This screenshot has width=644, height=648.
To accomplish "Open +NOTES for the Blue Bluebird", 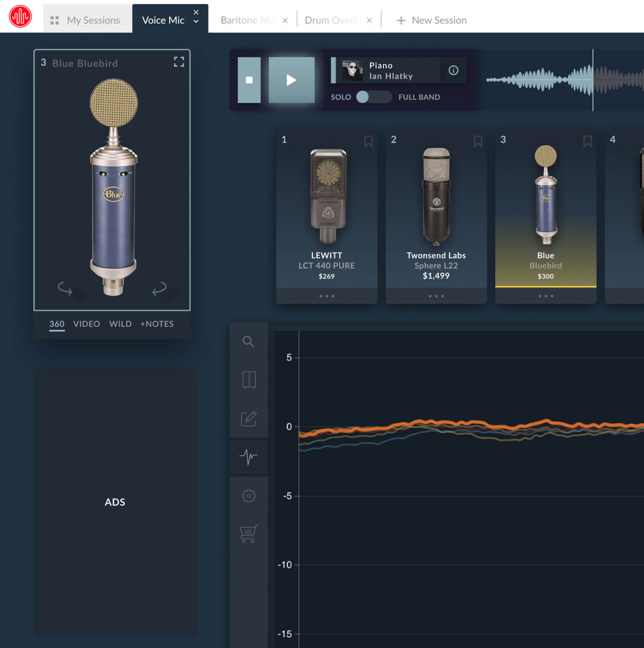I will point(157,323).
